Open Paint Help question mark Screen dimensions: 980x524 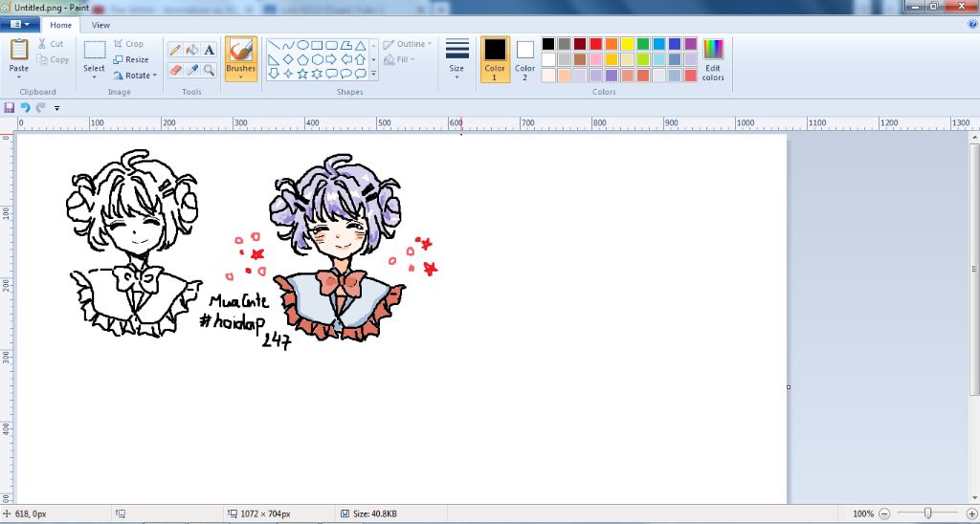[x=972, y=25]
